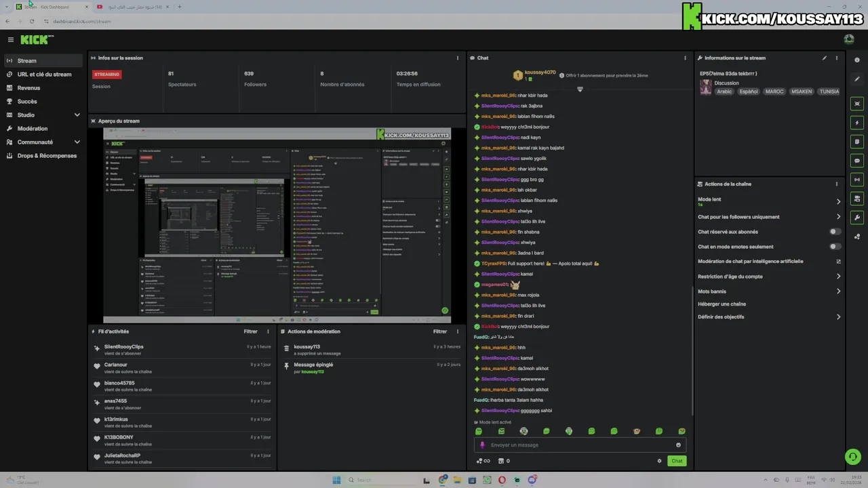This screenshot has height=488, width=868.
Task: Open Mots bannis chevron
Action: point(838,291)
